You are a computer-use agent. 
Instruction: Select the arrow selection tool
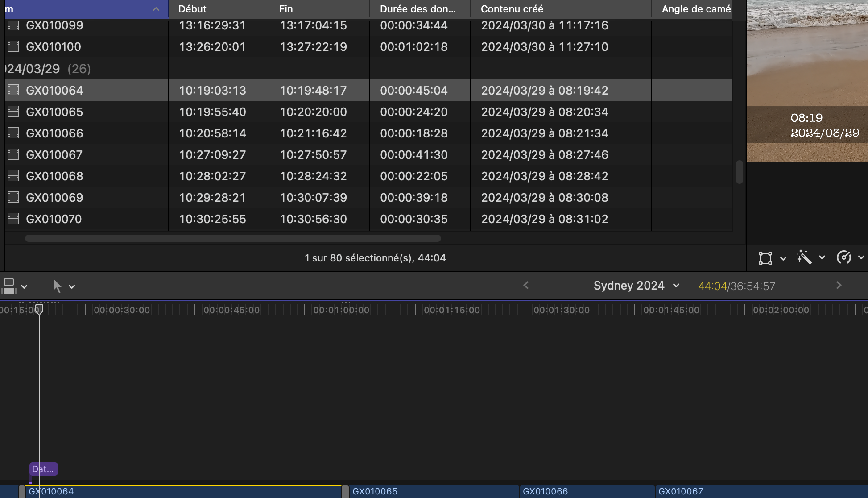pyautogui.click(x=57, y=286)
